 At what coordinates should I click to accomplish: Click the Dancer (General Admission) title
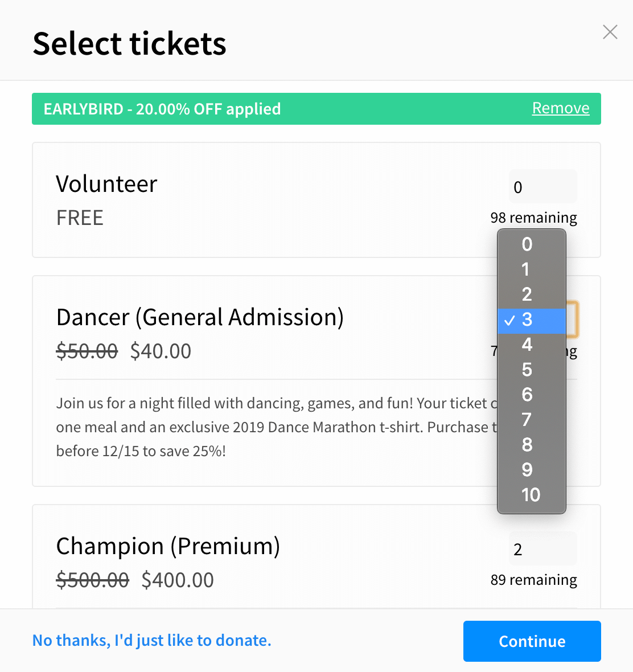tap(200, 317)
